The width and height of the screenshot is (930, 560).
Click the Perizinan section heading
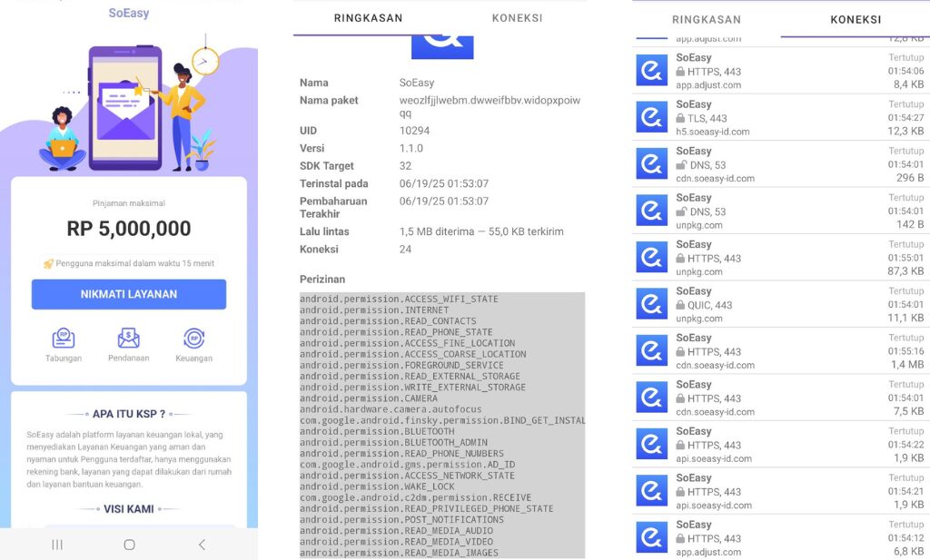[322, 280]
